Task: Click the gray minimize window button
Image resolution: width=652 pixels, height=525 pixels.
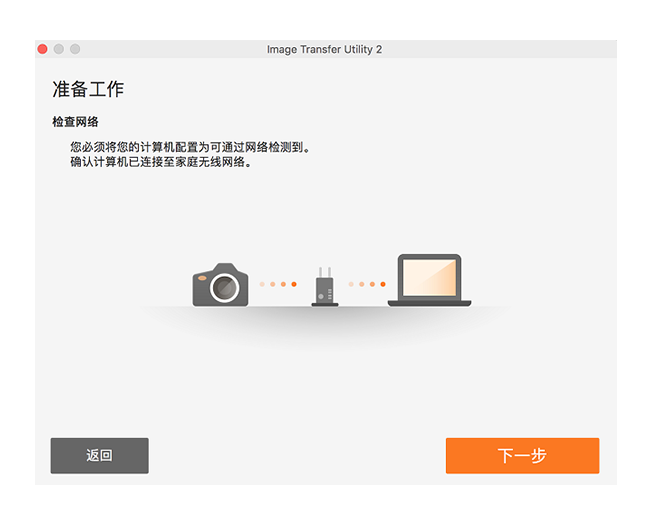Action: point(59,49)
